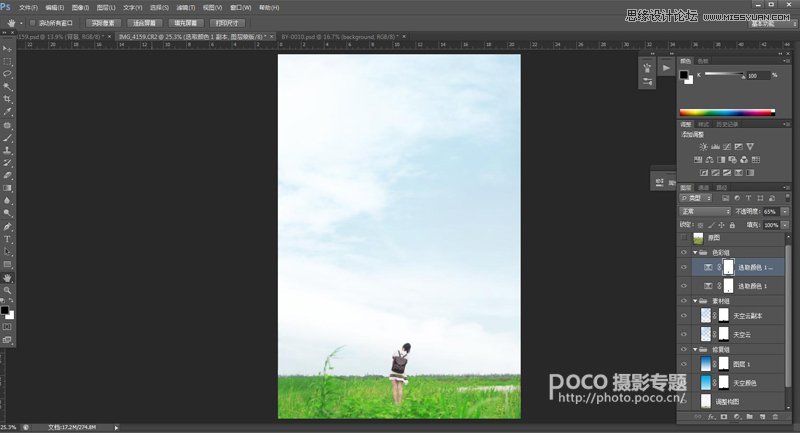Click the Add layer mask icon

723,417
